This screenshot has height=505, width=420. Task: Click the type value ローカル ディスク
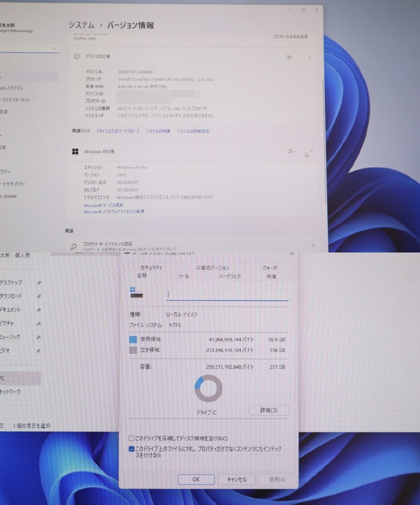[x=182, y=314]
